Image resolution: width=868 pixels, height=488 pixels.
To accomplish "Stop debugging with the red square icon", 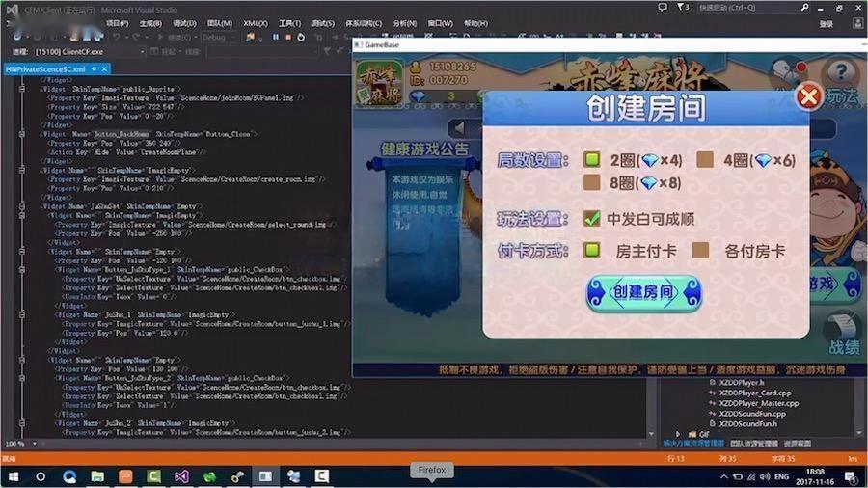I will point(288,37).
